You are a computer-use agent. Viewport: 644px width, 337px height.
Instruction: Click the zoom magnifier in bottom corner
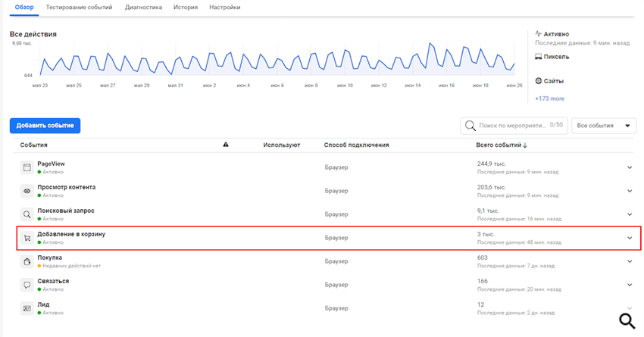click(x=627, y=321)
